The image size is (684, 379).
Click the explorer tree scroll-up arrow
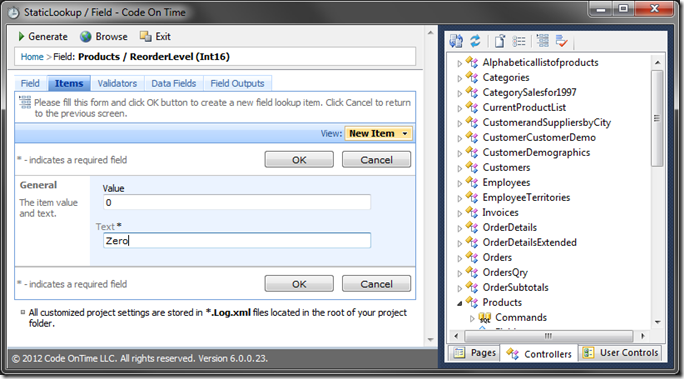pyautogui.click(x=657, y=63)
